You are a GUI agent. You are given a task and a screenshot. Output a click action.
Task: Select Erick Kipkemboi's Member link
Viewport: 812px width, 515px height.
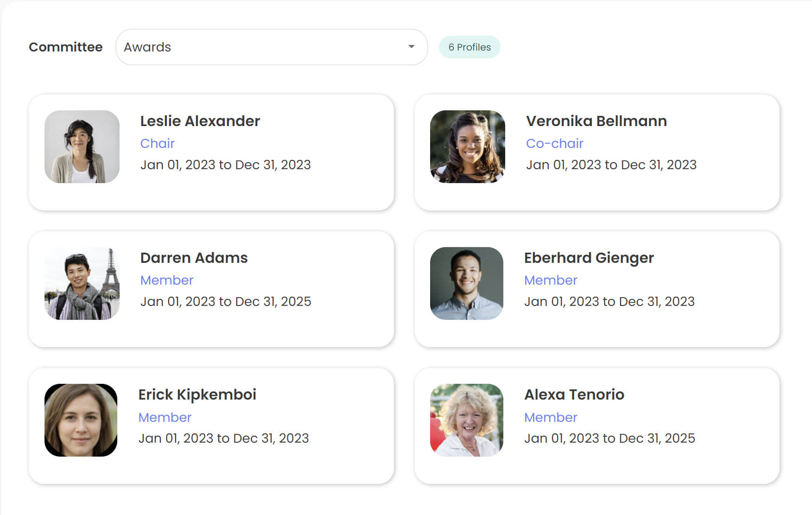tap(165, 417)
